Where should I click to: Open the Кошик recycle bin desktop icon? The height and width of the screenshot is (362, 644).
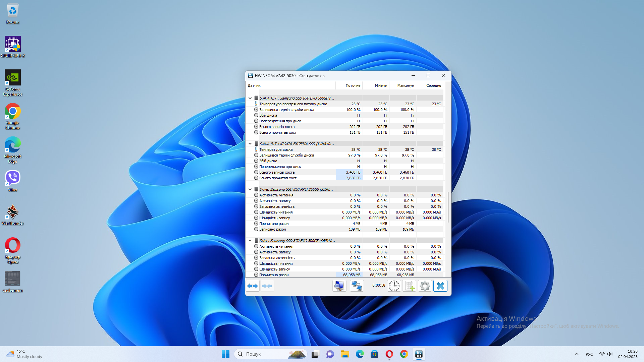pos(13,14)
